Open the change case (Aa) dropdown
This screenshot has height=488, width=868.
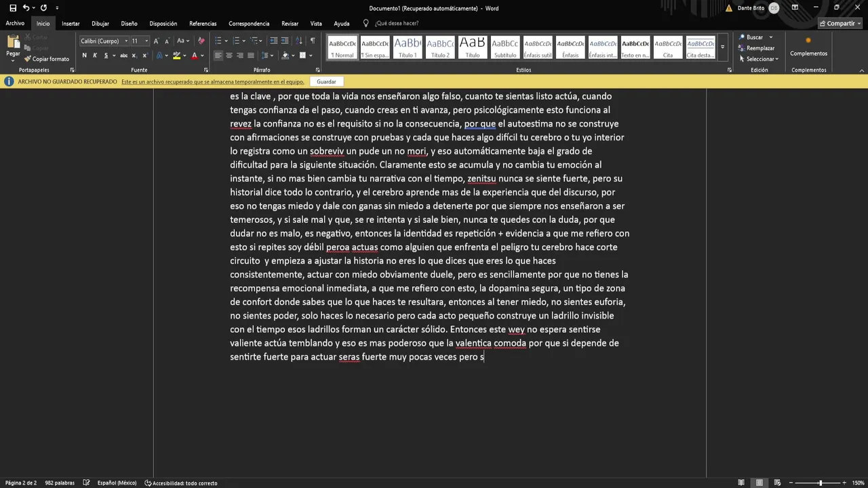click(x=183, y=41)
